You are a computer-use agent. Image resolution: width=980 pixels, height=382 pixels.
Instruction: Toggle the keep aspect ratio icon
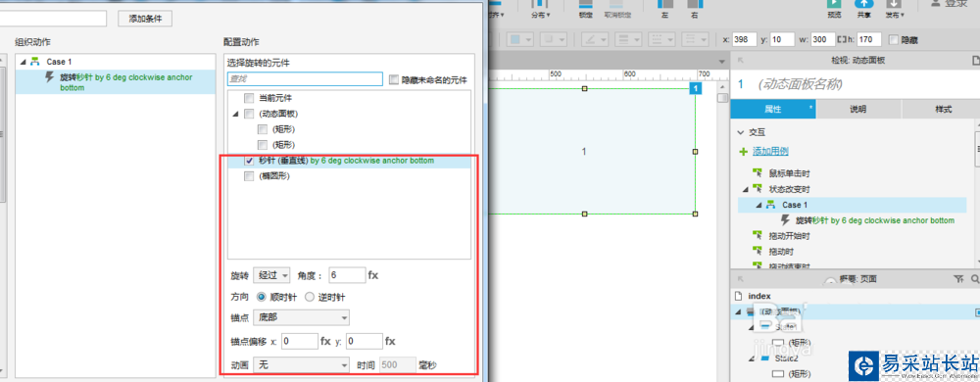[841, 39]
